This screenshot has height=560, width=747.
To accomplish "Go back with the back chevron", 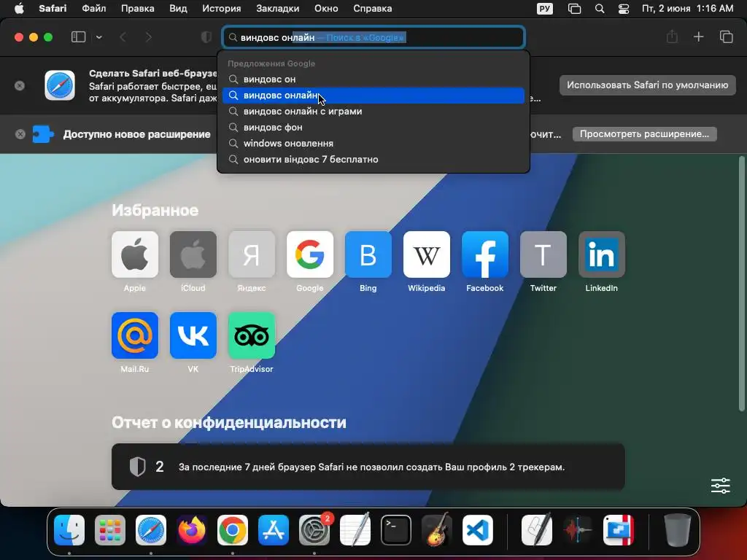I will click(123, 37).
